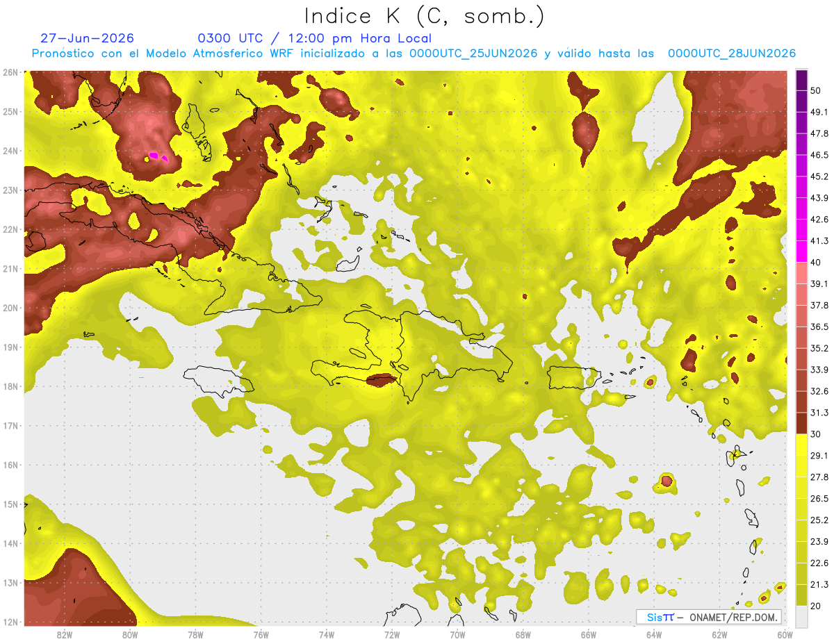Click latitude axis label '22N'
This screenshot has height=644, width=834.
(10, 229)
